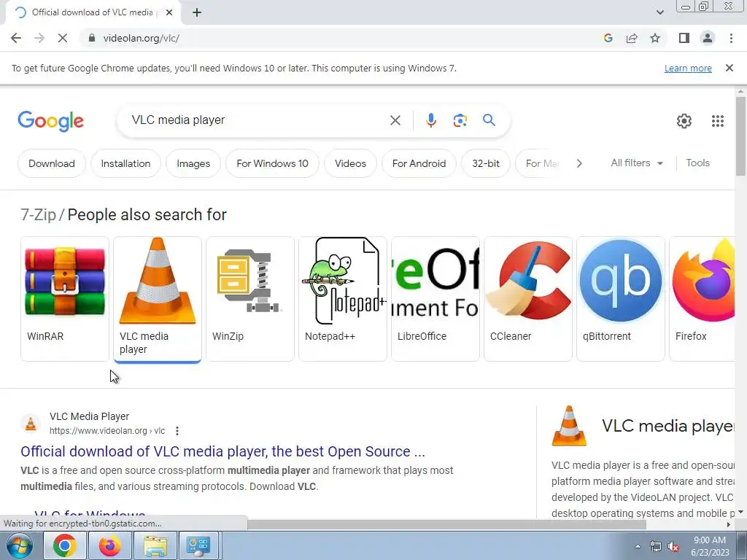
Task: Select the 32-bit filter chip
Action: 485,163
